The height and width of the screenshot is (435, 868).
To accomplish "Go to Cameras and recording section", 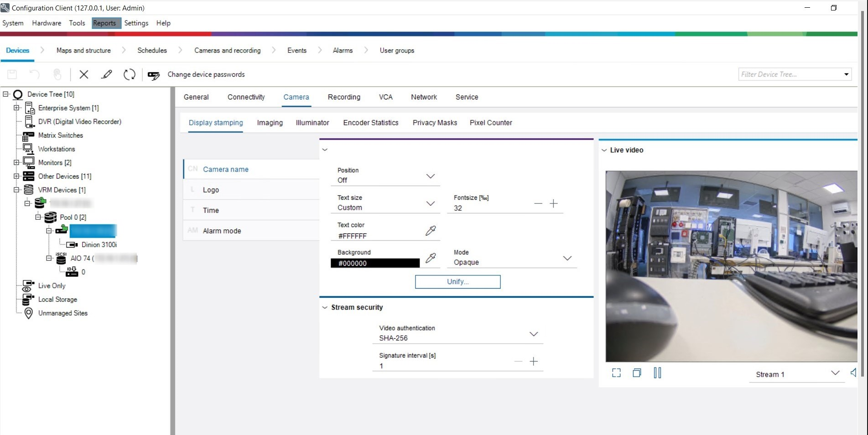I will click(x=227, y=51).
